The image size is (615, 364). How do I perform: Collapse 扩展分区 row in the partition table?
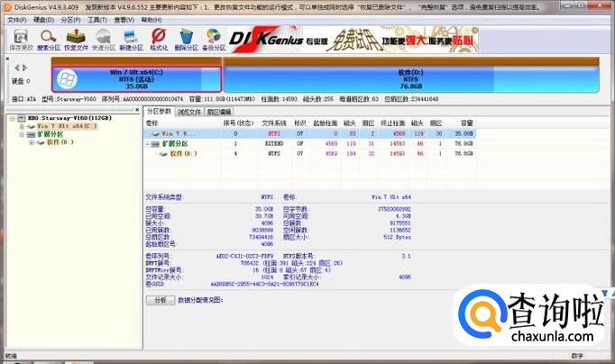click(x=148, y=144)
